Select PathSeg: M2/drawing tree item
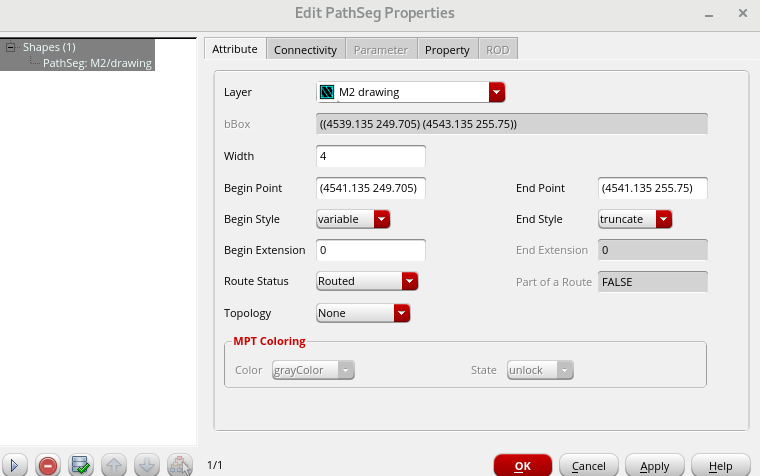 tap(97, 63)
